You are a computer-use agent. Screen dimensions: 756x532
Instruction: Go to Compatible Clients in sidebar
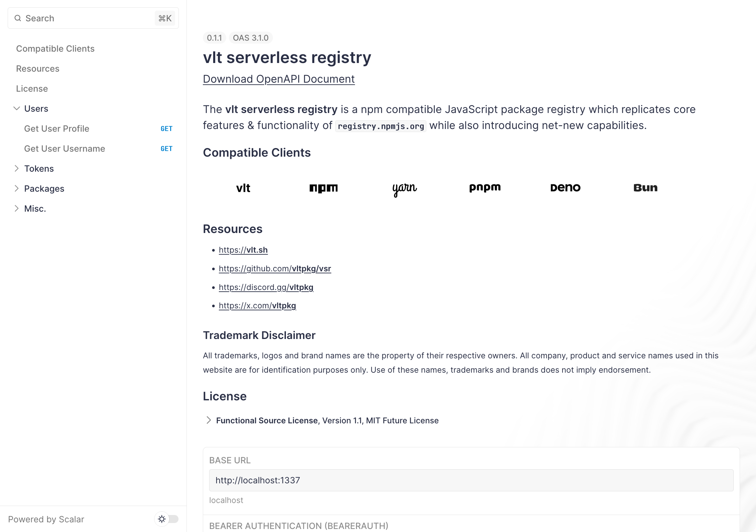55,49
